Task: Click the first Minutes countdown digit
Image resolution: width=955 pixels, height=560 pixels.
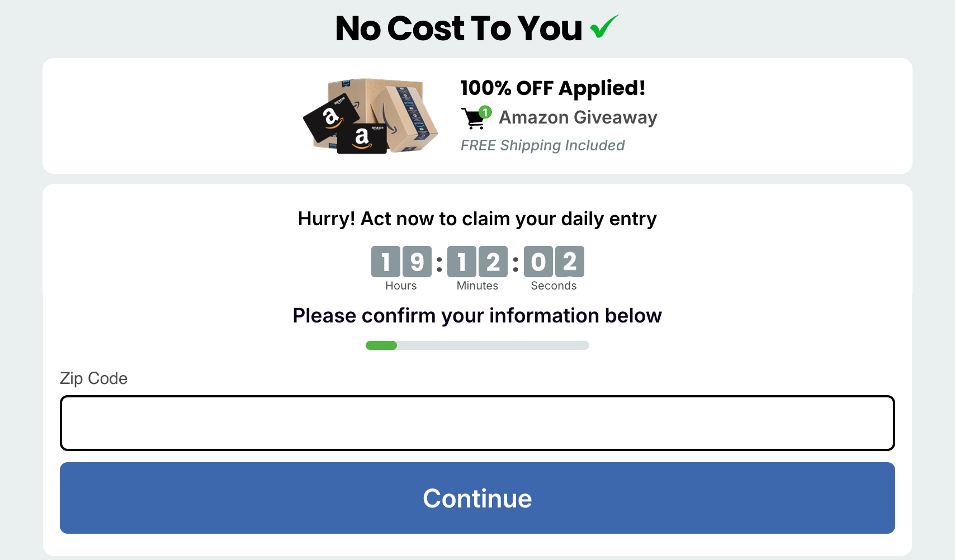Action: [x=462, y=262]
